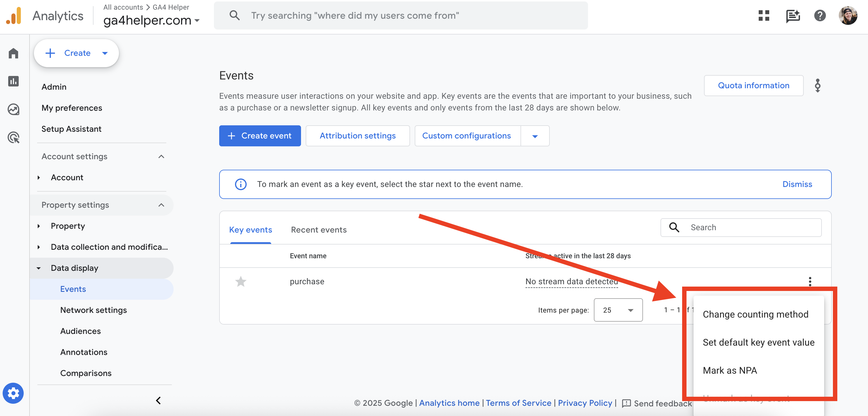Open the Items per page dropdown
The width and height of the screenshot is (868, 416).
click(618, 310)
